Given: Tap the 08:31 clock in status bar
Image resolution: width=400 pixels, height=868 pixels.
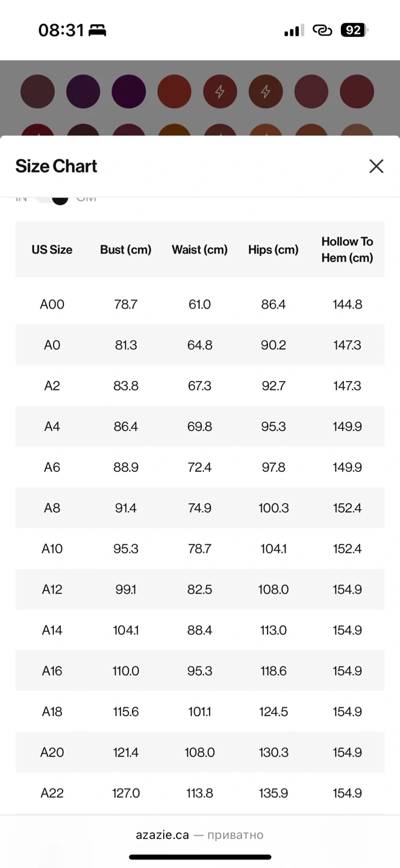Looking at the screenshot, I should click(61, 30).
